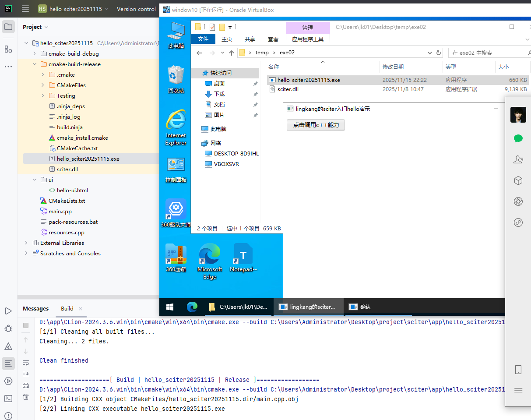Click the 点击调用c++能力 button

316,125
